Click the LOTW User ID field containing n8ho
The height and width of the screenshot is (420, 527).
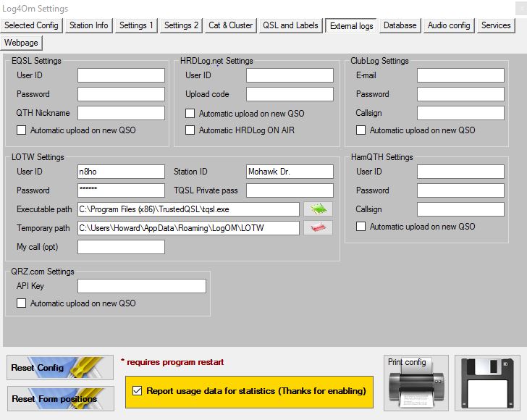click(x=121, y=172)
